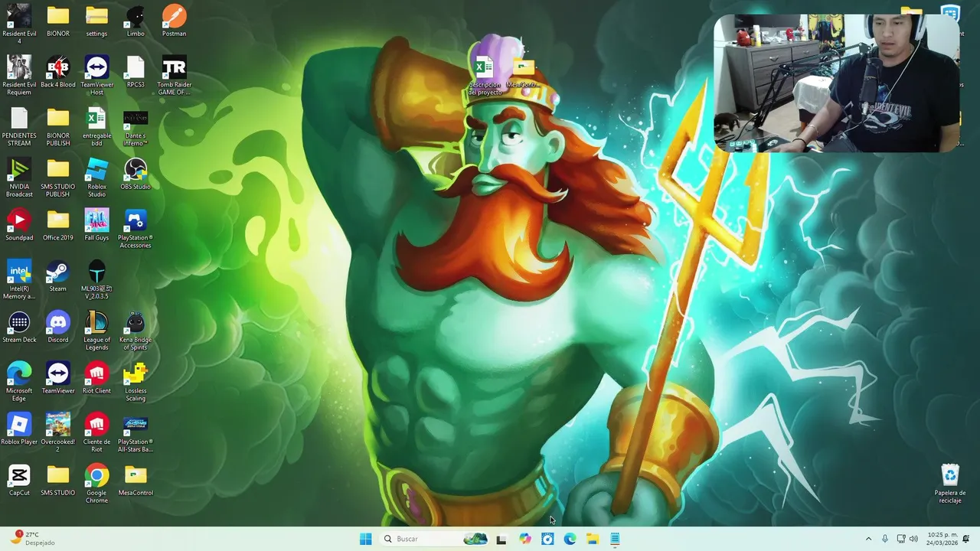Open the 27°C Despejado weather widget
Screen dimensions: 980x551
33,539
